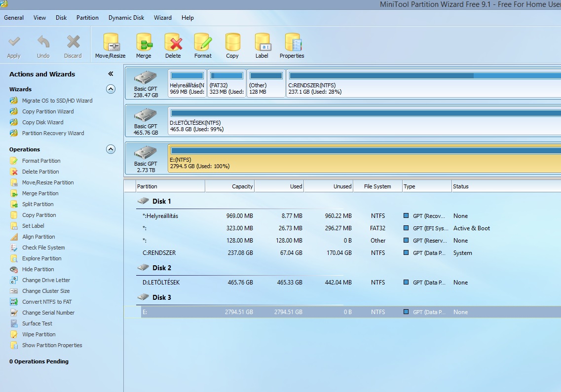Collapse the Operations section

click(111, 149)
